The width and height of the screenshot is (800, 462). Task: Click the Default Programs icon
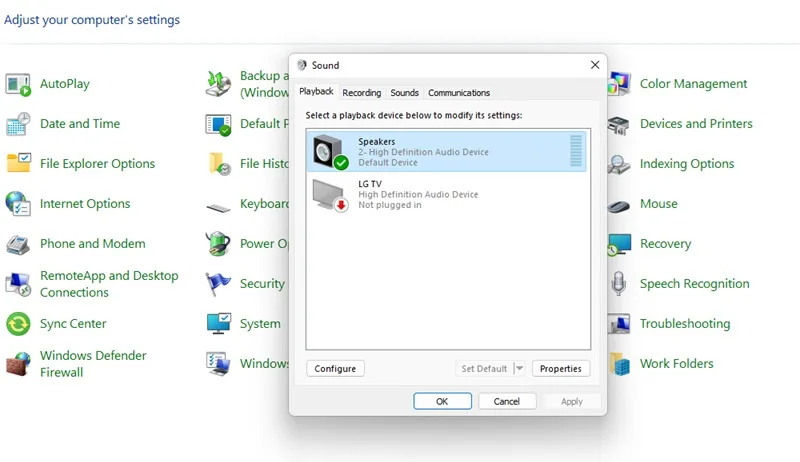pos(218,124)
